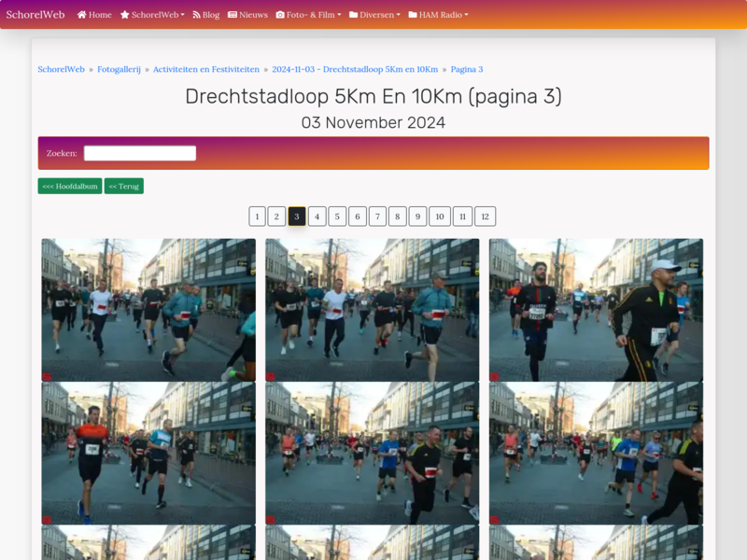747x560 pixels.
Task: Go to gallery page 4
Action: (x=317, y=217)
